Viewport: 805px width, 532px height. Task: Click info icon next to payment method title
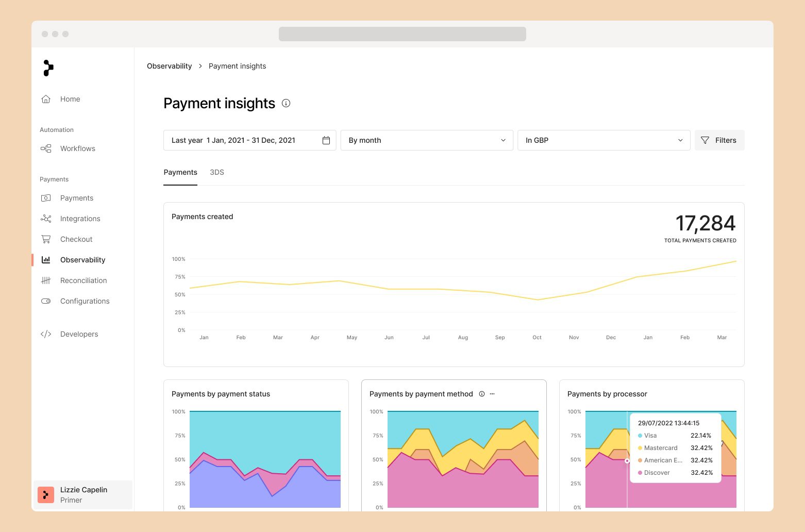coord(482,394)
